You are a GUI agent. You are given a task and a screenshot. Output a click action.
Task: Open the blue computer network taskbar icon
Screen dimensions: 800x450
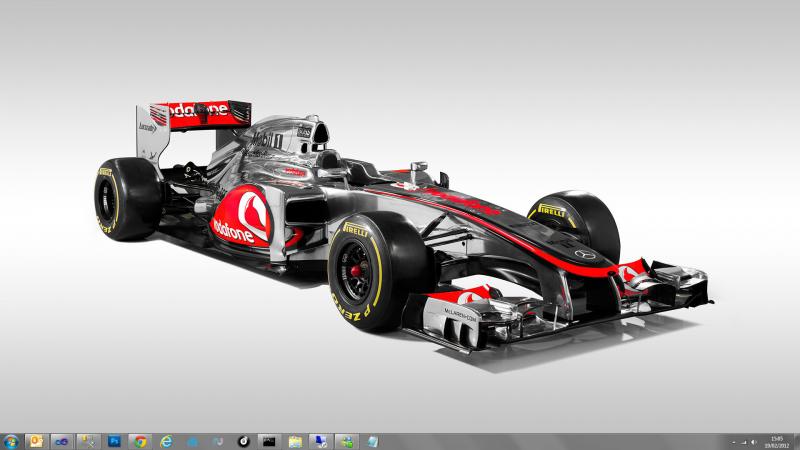pos(321,442)
